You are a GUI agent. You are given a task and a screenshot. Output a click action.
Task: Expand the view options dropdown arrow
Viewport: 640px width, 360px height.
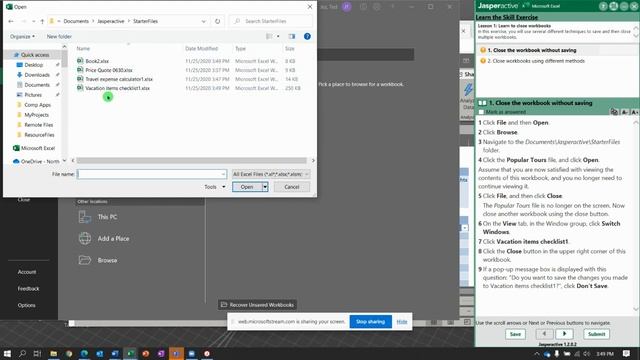278,36
